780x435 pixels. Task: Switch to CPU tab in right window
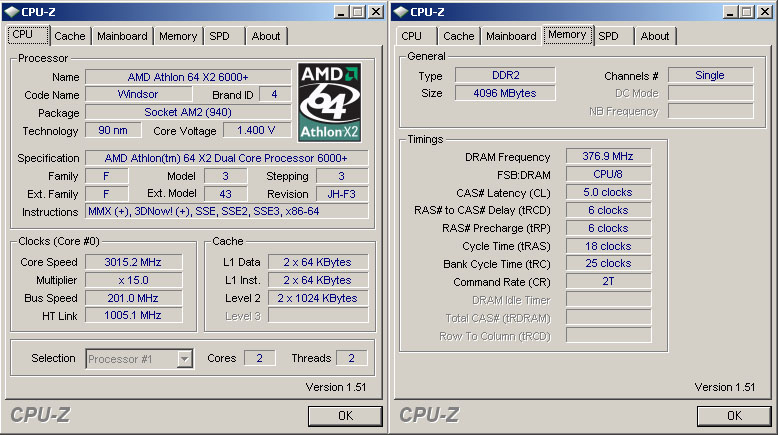pyautogui.click(x=412, y=36)
